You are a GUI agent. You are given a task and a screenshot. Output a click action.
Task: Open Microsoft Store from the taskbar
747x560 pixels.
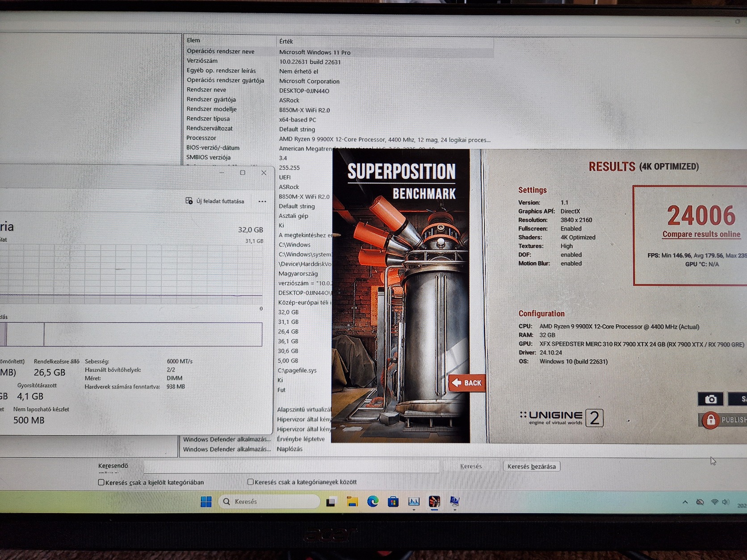pyautogui.click(x=393, y=502)
